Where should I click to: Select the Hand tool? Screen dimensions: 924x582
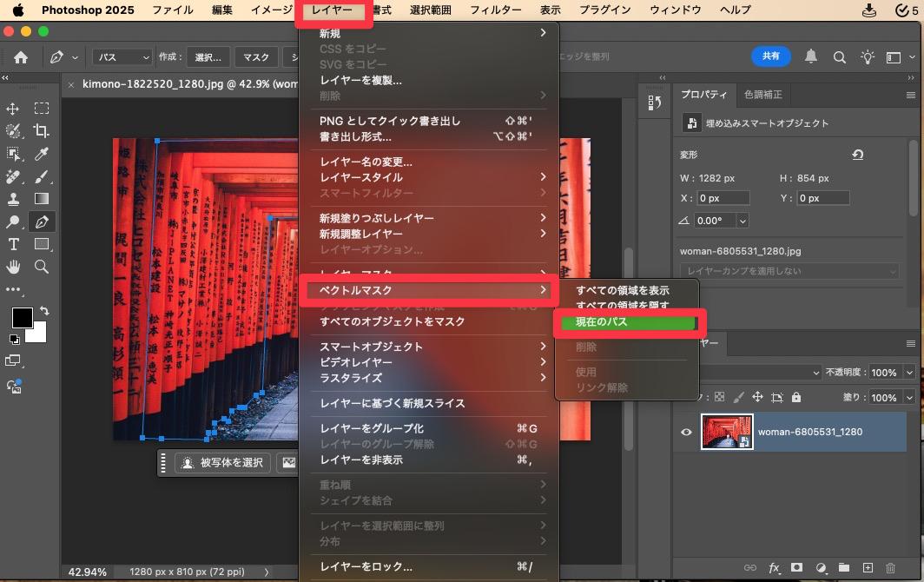click(x=13, y=267)
